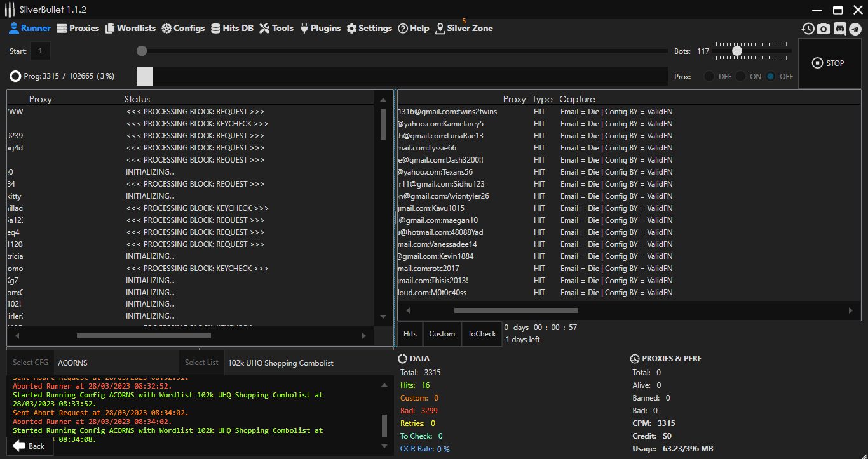Image resolution: width=868 pixels, height=459 pixels.
Task: Select the ON proxy radio button
Action: click(x=740, y=76)
